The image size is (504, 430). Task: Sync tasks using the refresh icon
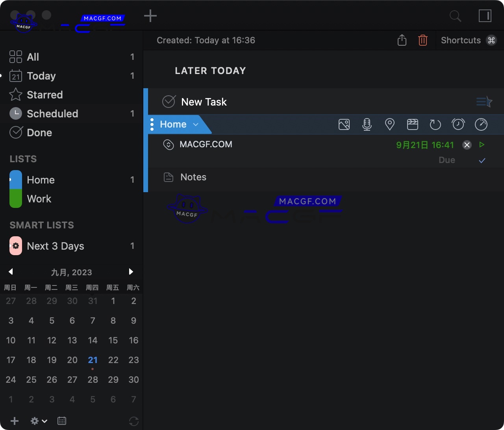pyautogui.click(x=134, y=421)
